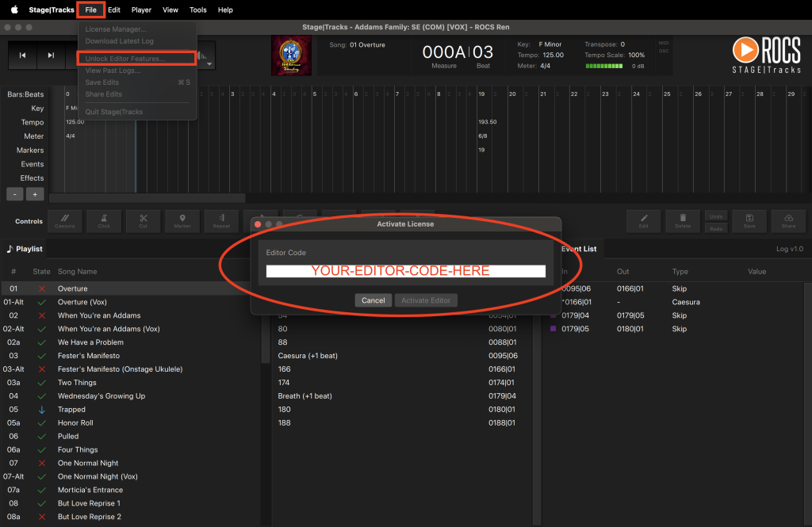Click the Transpose value 0
Viewport: 812px width, 527px height.
(x=622, y=44)
